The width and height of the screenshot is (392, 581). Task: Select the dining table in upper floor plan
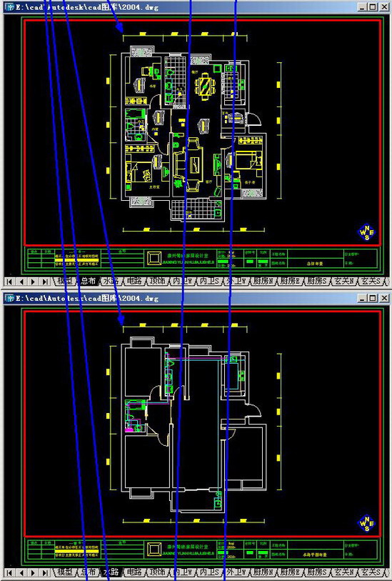206,87
